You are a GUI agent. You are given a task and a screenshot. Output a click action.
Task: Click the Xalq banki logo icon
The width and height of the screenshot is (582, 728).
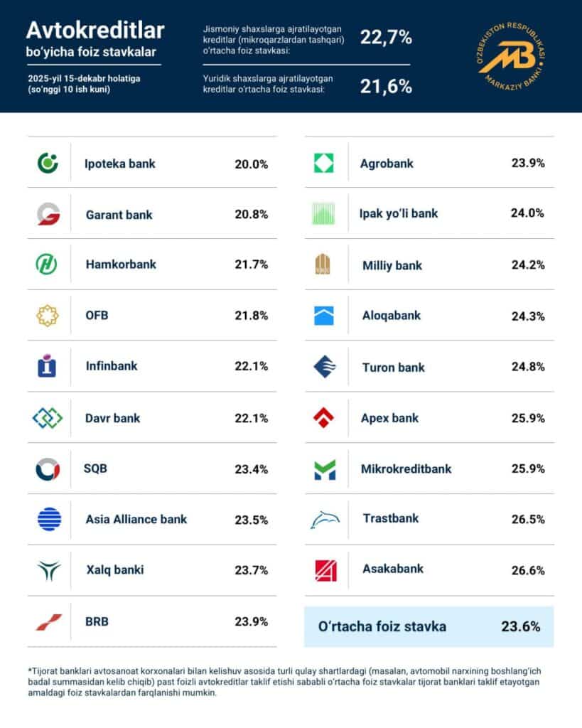tap(48, 570)
